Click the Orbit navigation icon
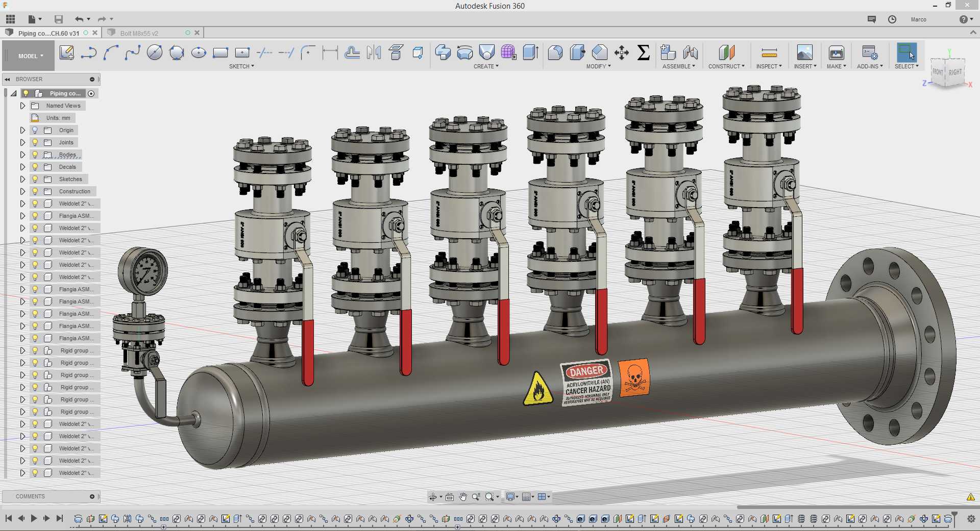 tap(433, 497)
